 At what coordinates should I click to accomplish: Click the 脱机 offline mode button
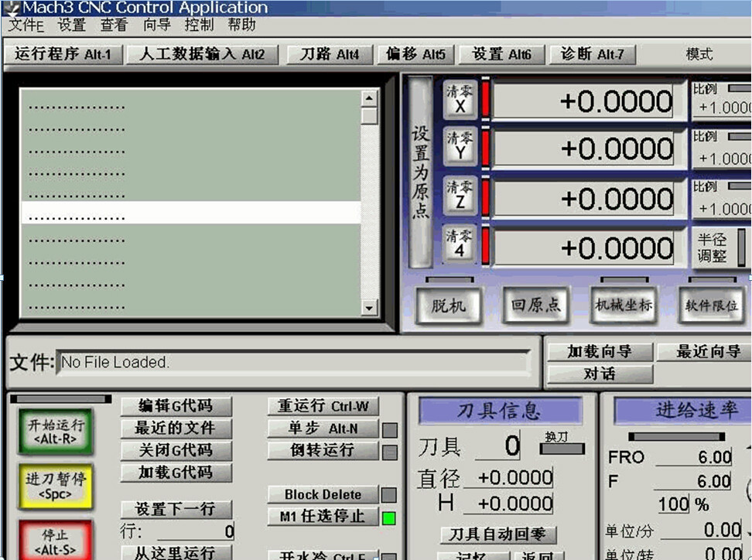coord(449,305)
